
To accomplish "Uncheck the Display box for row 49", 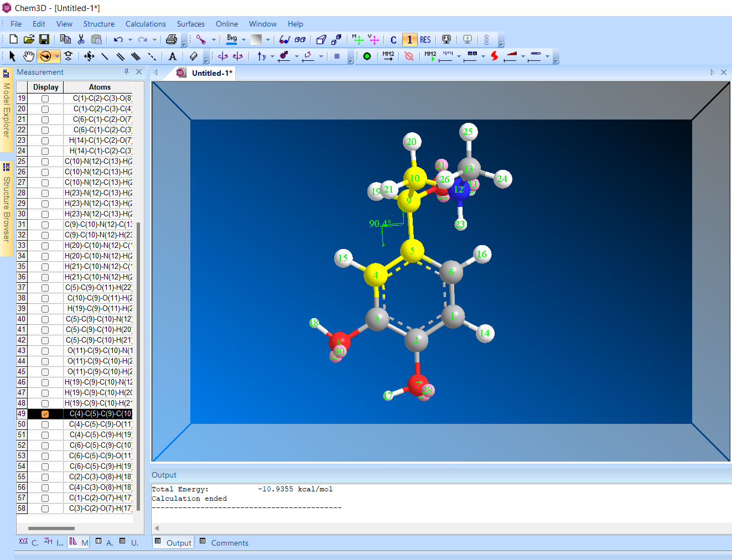I will pos(45,414).
